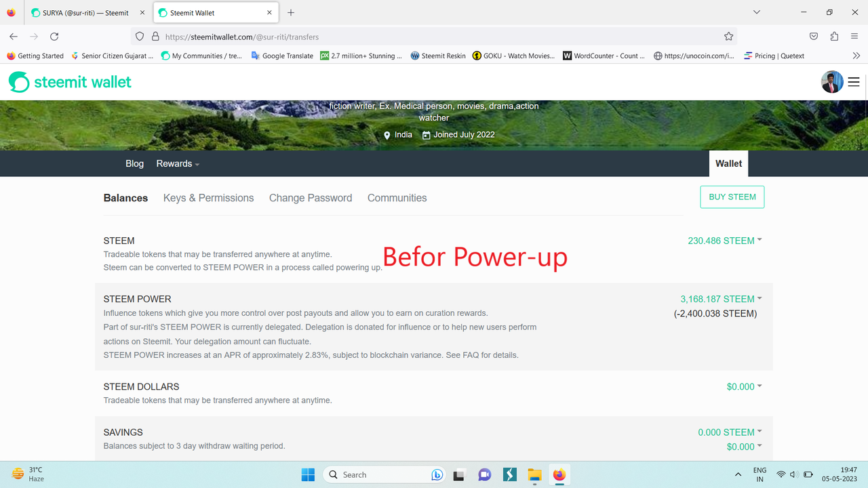
Task: List all tabs with the dropdown arrow
Action: [757, 12]
